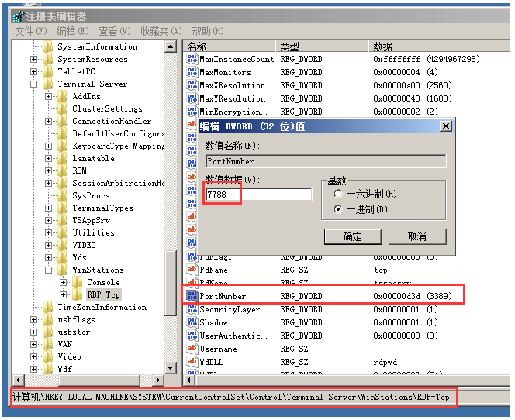Open the 收藏夹(A) menu
Viewport: 515px width, 420px height.
[161, 31]
